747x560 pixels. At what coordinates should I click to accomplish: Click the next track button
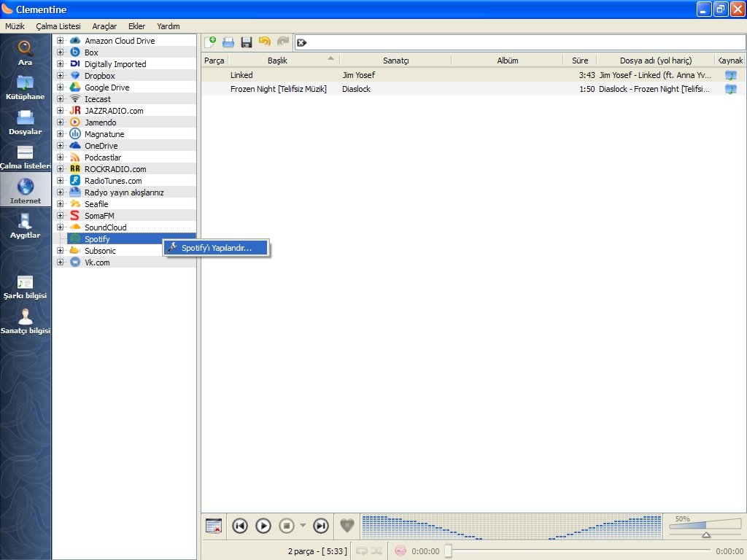click(321, 526)
